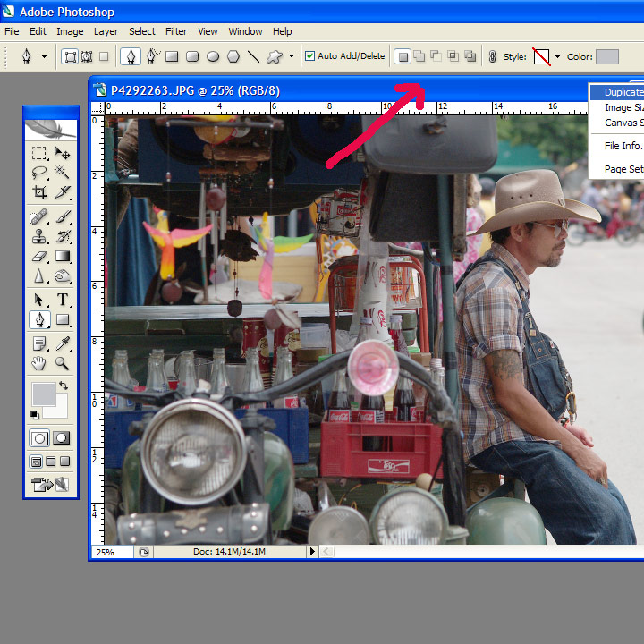This screenshot has width=644, height=644.
Task: Toggle the Auto Add/Delete checkbox
Action: point(309,56)
